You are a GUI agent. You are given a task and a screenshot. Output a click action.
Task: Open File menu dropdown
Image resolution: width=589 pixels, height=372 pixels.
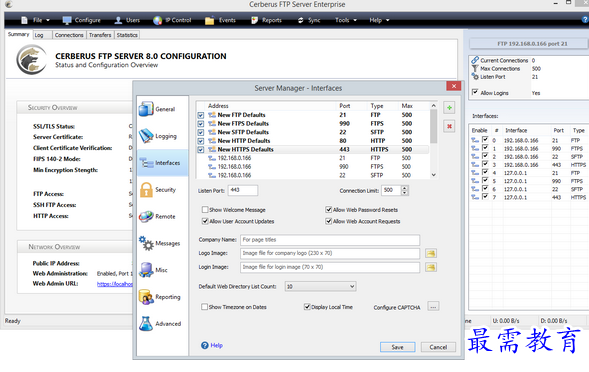tap(36, 20)
